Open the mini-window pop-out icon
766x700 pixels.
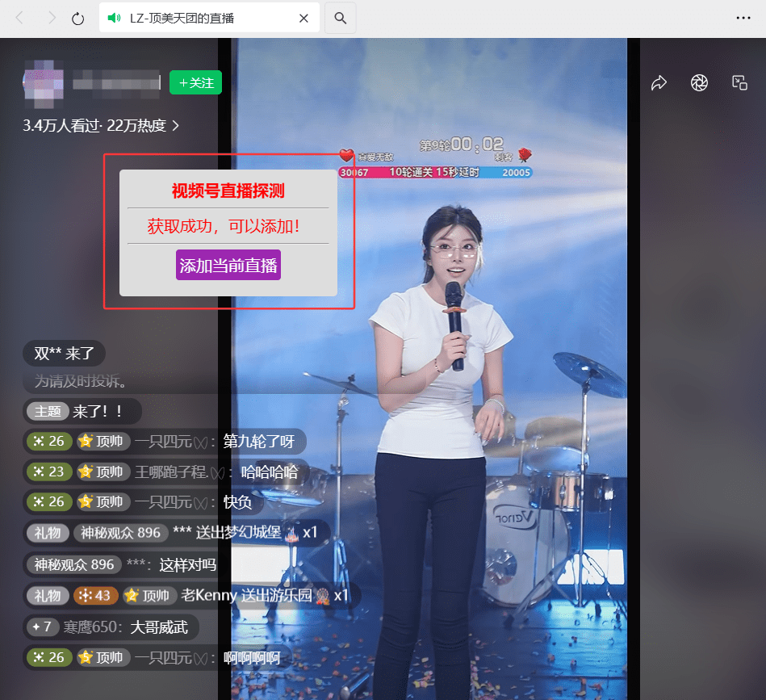click(x=739, y=82)
